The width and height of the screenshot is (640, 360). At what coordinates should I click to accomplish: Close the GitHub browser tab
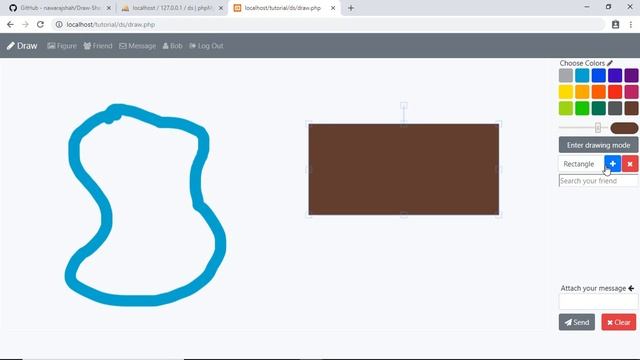coord(109,8)
